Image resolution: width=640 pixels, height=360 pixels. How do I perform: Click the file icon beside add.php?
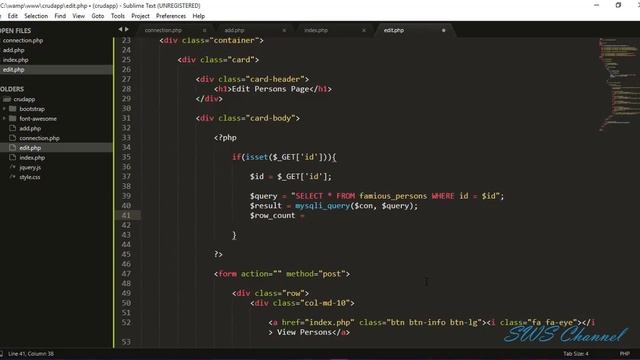13,128
